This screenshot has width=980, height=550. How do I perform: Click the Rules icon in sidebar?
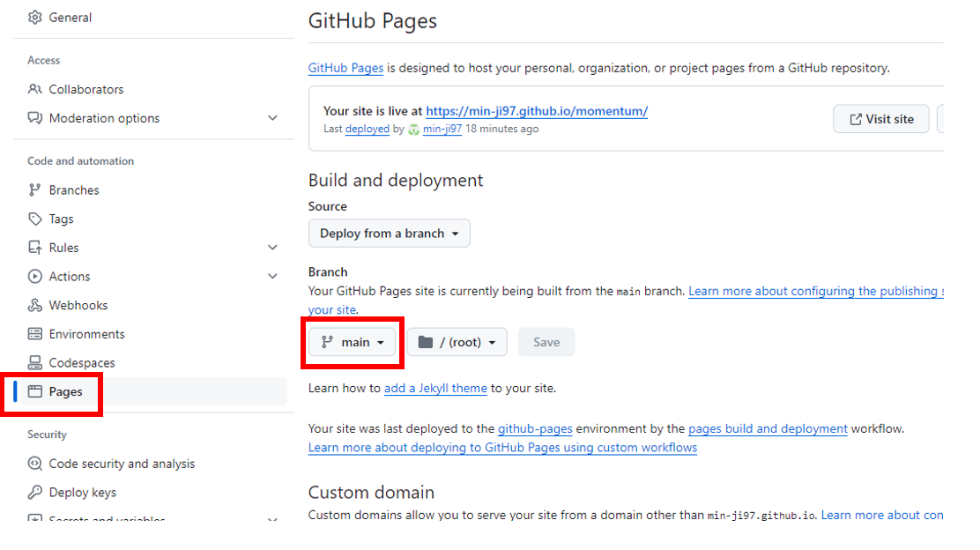(35, 248)
